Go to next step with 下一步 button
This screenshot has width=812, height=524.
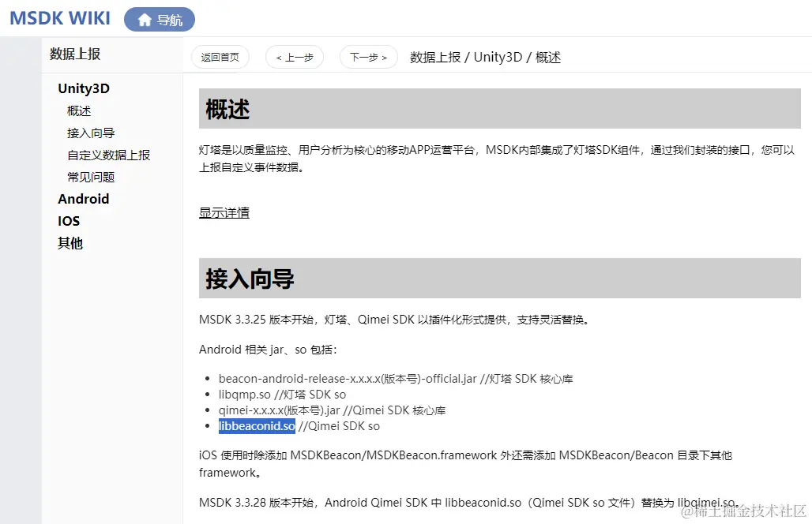pyautogui.click(x=369, y=57)
